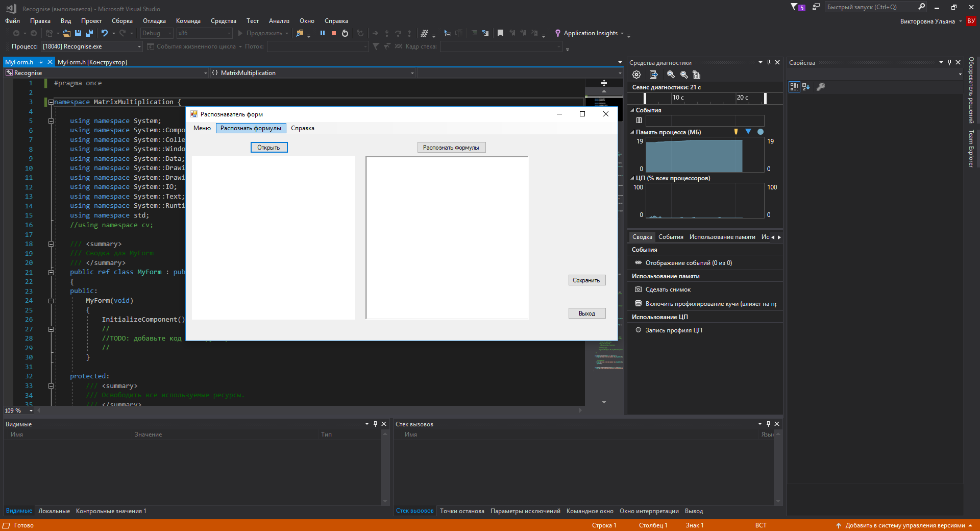Open the 109 % zoom level combo

18,411
